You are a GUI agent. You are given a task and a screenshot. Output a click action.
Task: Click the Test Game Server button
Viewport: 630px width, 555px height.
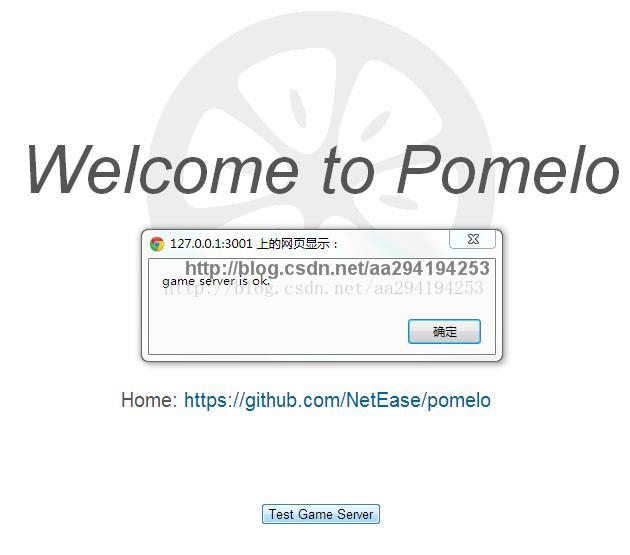coord(321,514)
